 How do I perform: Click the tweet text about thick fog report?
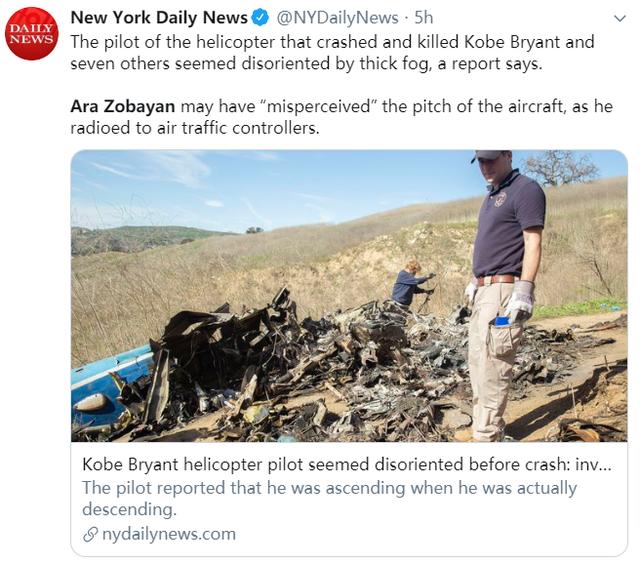332,53
